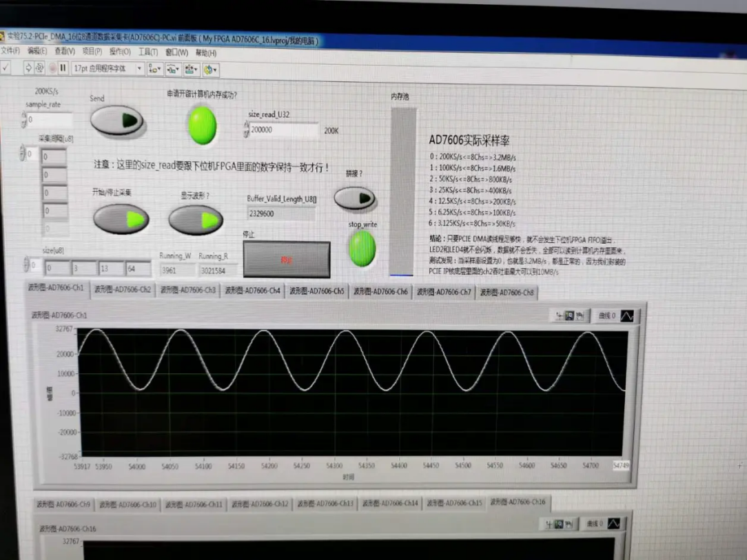
Task: Toggle the 开始/停止采集 switch
Action: 121,220
